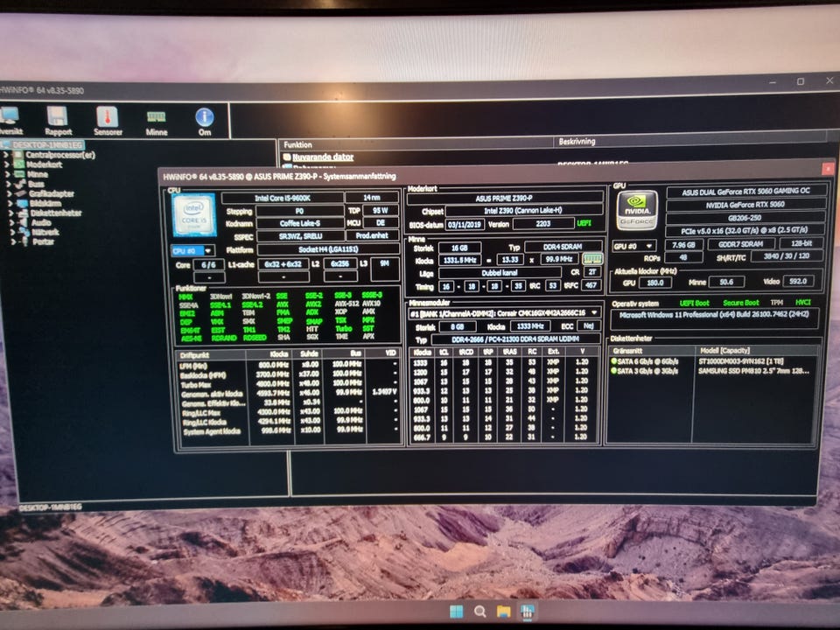Click the Centralprocessor(er) tree icon

coord(18,155)
